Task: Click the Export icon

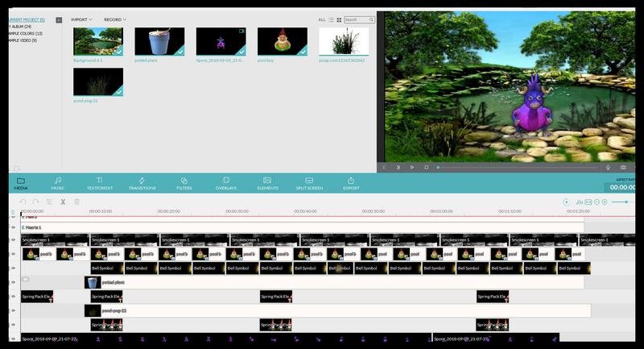Action: tap(351, 180)
